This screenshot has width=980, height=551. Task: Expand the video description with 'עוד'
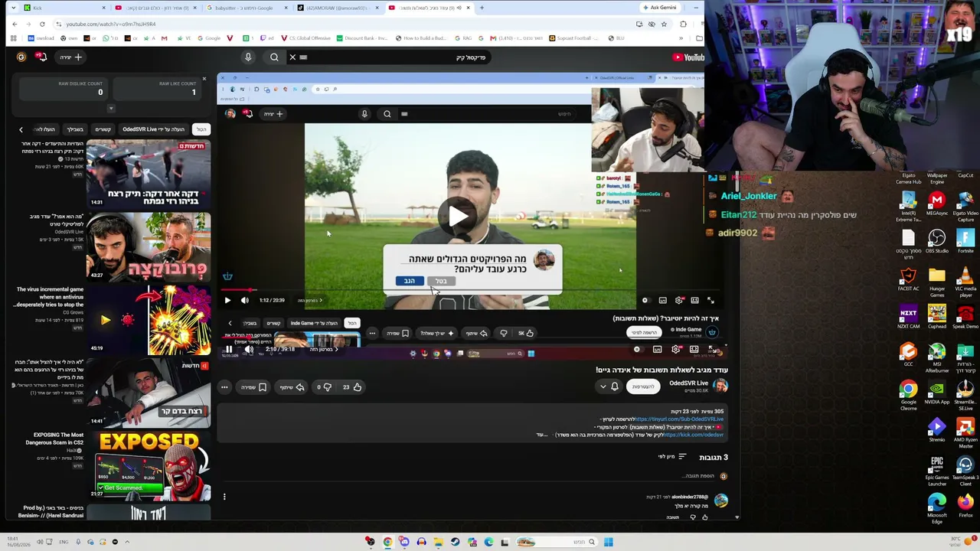(x=542, y=435)
